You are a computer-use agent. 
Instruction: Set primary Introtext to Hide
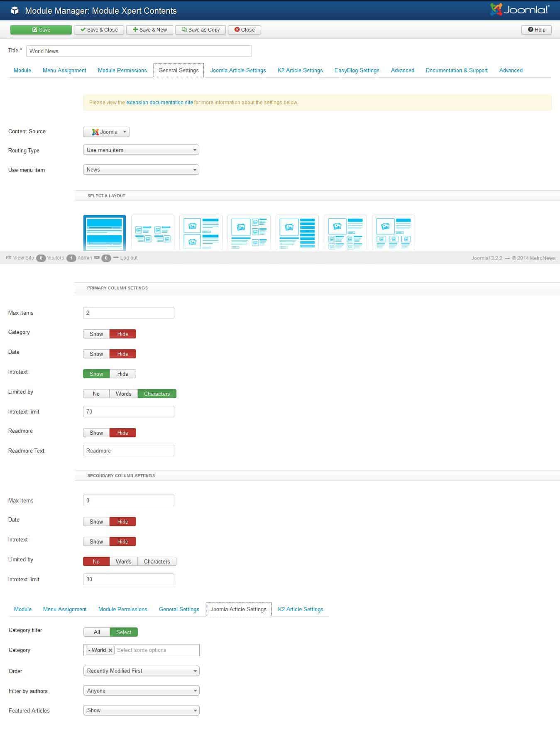point(123,374)
